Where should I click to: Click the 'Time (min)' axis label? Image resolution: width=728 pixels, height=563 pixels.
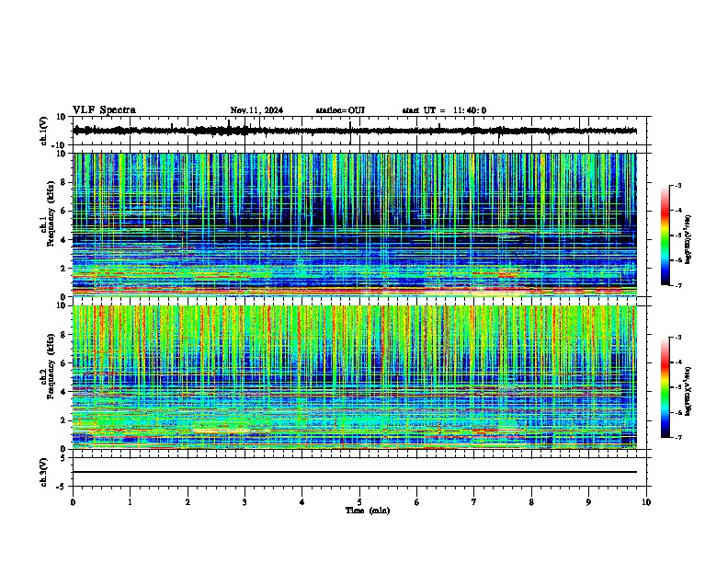(x=368, y=511)
